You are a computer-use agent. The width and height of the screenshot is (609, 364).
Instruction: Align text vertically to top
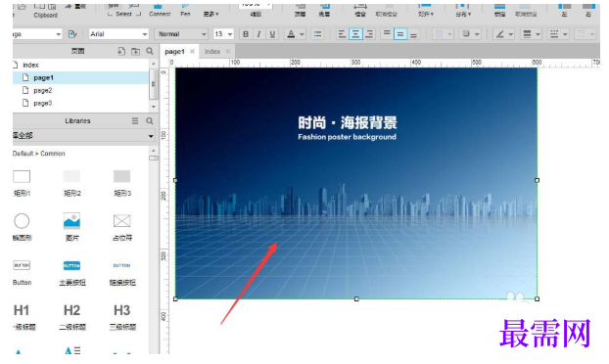tap(387, 34)
